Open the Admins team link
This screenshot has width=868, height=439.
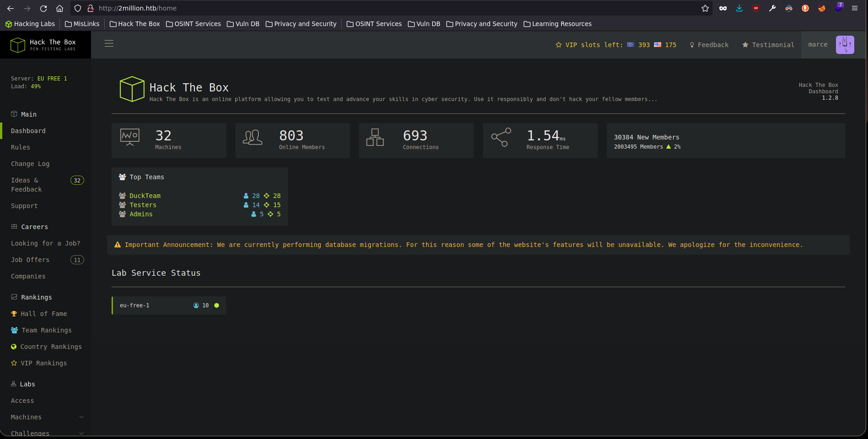(141, 214)
